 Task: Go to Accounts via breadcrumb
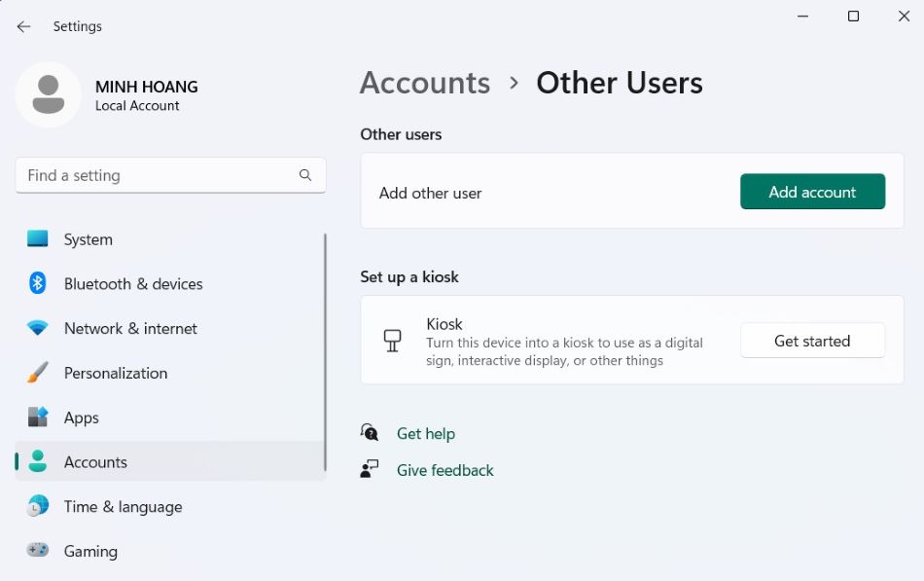tap(425, 83)
